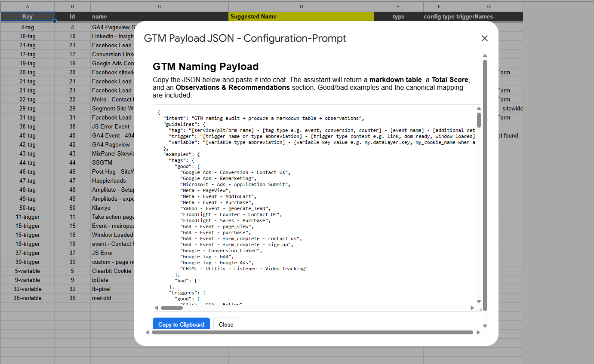Select column E header
The height and width of the screenshot is (364, 594).
[399, 6]
